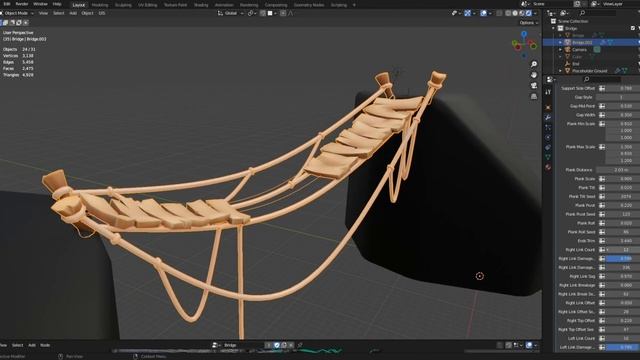
Task: Expand the Bridge collection in outliner
Action: [554, 28]
